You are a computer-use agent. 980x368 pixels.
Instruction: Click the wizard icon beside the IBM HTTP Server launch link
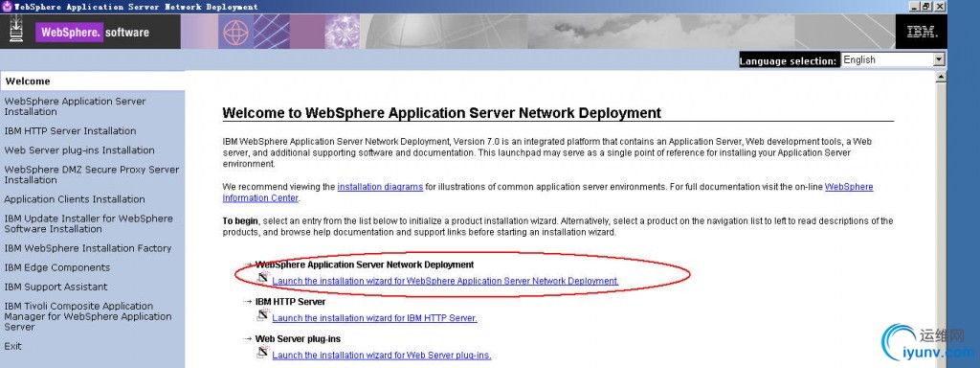point(262,314)
